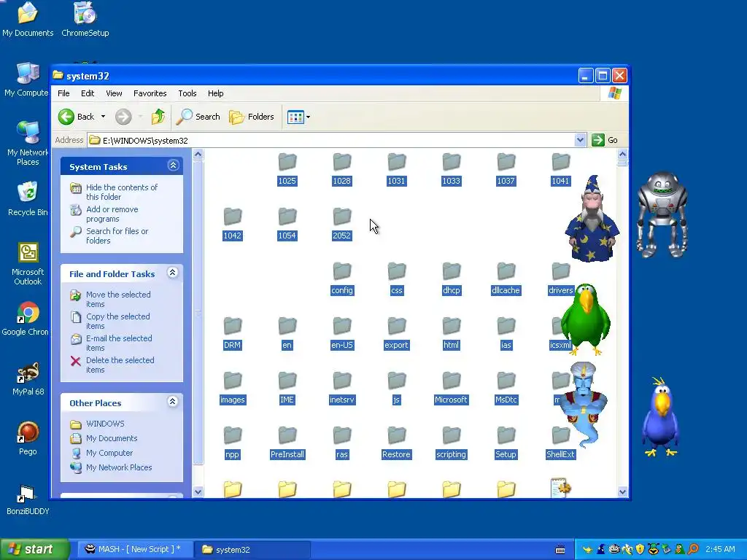
Task: Open the Edit menu
Action: [x=88, y=93]
